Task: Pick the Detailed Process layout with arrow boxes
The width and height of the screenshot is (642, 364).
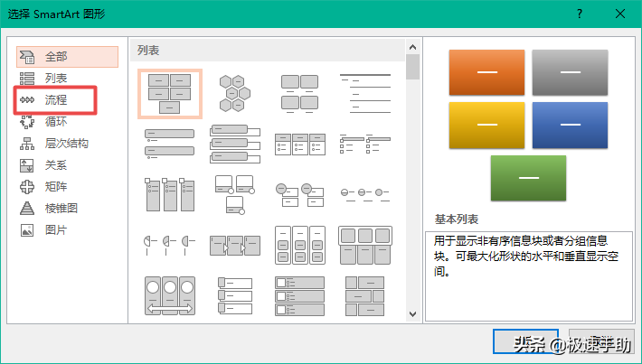Action: click(234, 246)
